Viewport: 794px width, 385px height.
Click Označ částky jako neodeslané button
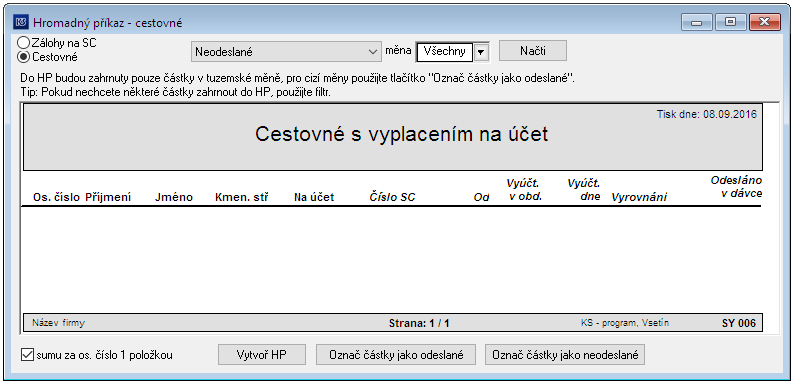point(565,355)
